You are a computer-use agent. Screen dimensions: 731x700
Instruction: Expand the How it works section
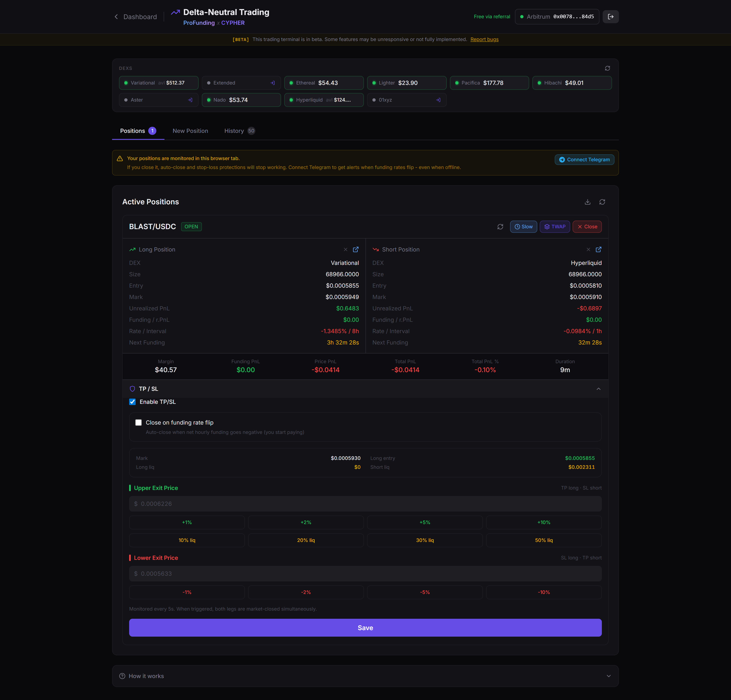coord(608,676)
